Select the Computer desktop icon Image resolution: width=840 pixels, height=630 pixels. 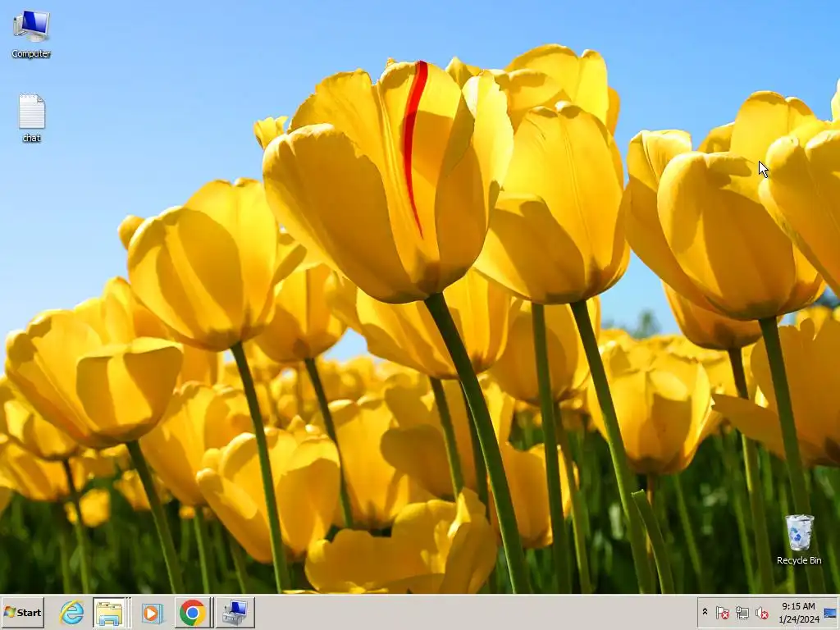pos(31,33)
